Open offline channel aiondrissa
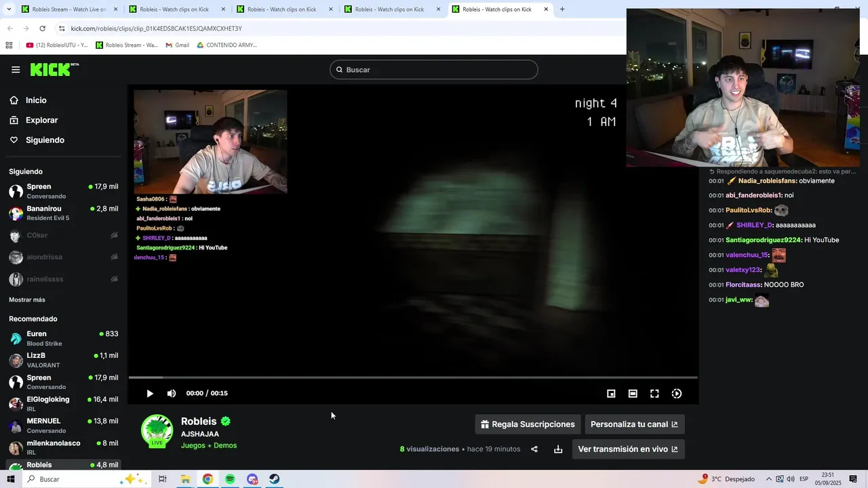868x488 pixels. [x=64, y=257]
